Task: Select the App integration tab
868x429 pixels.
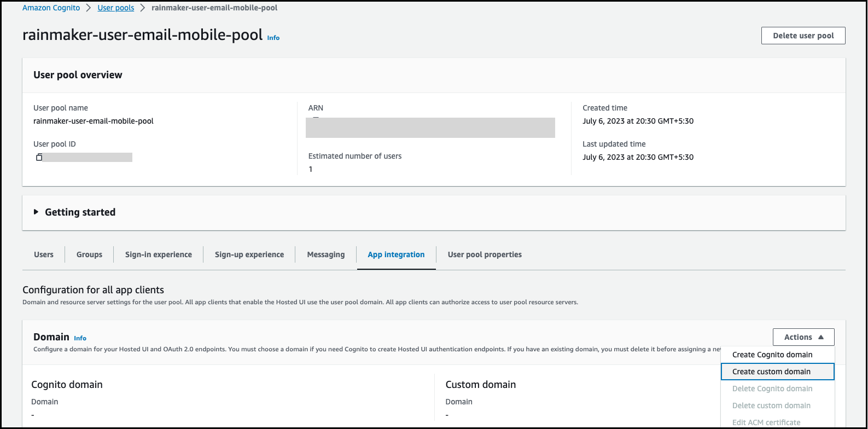Action: click(x=396, y=254)
